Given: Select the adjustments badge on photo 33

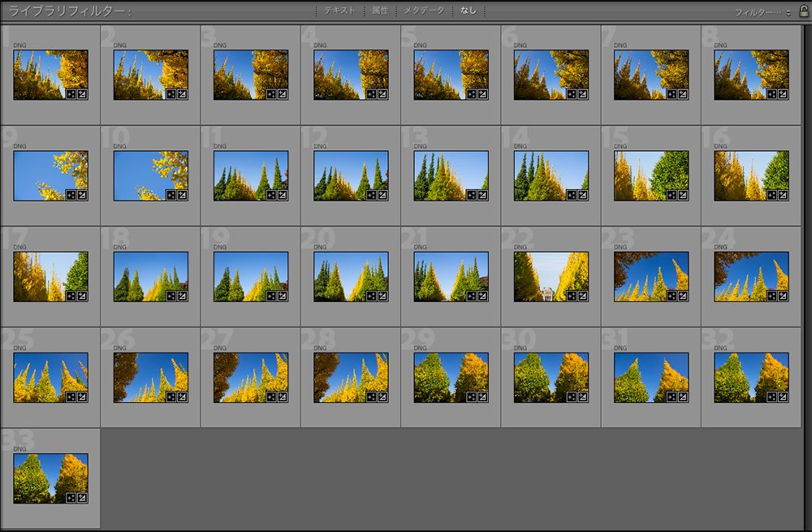Looking at the screenshot, I should pos(83,497).
